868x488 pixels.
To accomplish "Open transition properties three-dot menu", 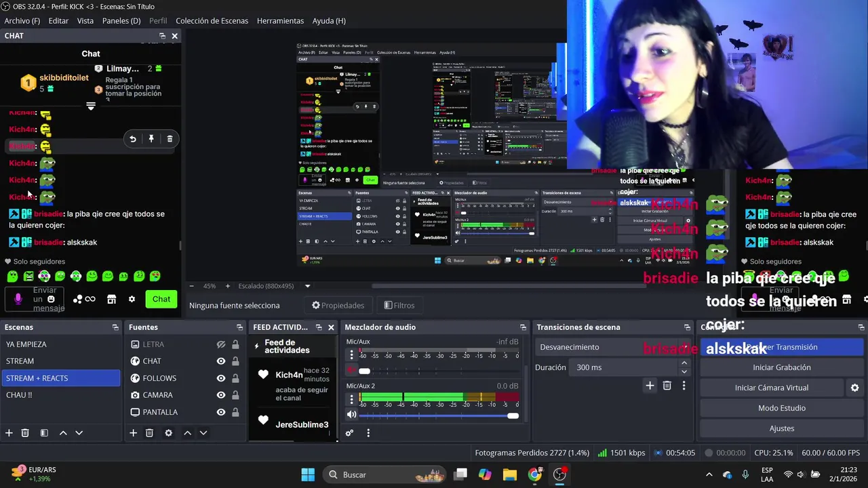I will [684, 386].
